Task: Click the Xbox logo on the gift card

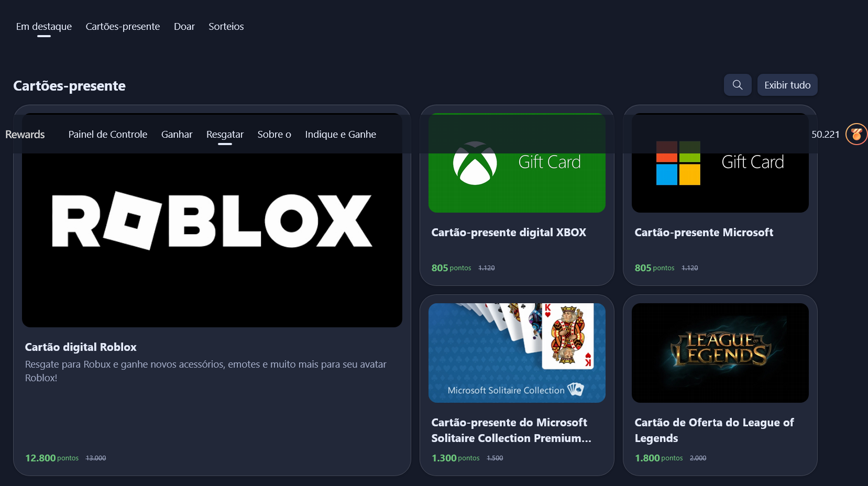Action: coord(475,163)
